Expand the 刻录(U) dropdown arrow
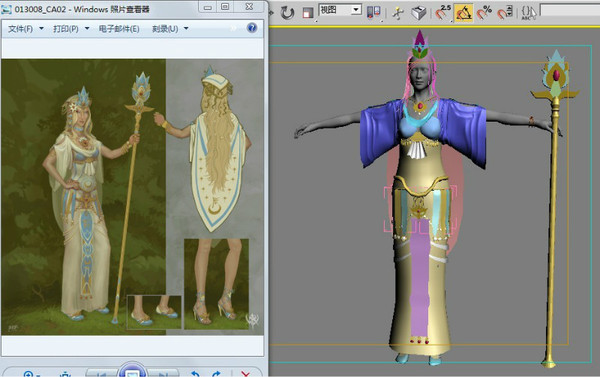Viewport: 600px width, 377px height. [186, 29]
